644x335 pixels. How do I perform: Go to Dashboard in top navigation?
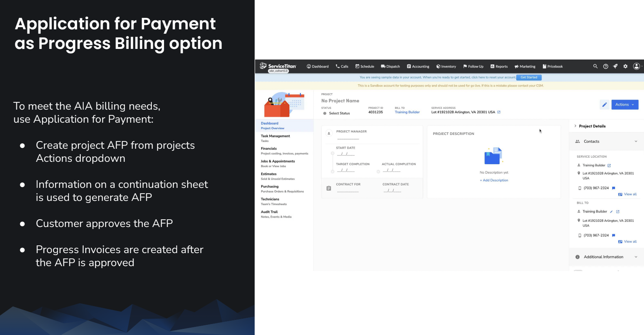[x=318, y=66]
